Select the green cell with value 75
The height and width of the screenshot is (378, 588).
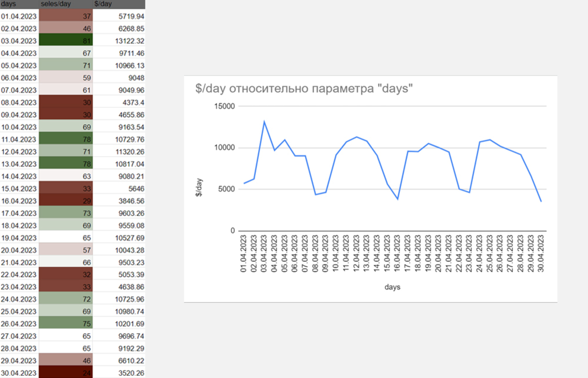tap(66, 324)
